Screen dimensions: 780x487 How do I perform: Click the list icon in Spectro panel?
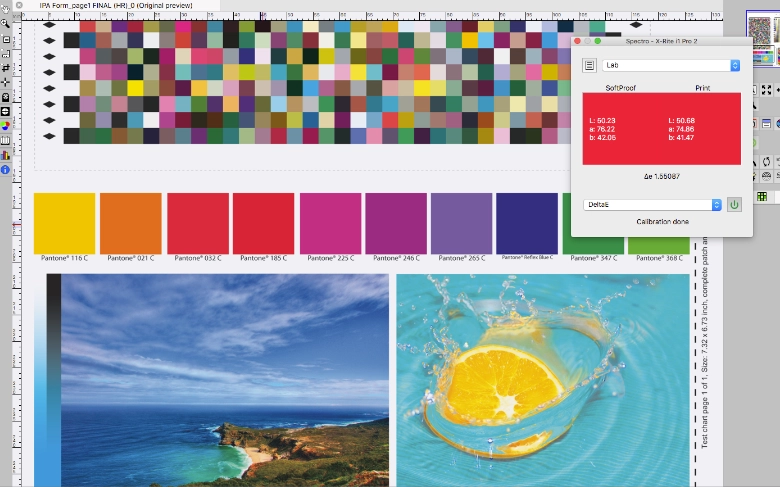(x=589, y=65)
